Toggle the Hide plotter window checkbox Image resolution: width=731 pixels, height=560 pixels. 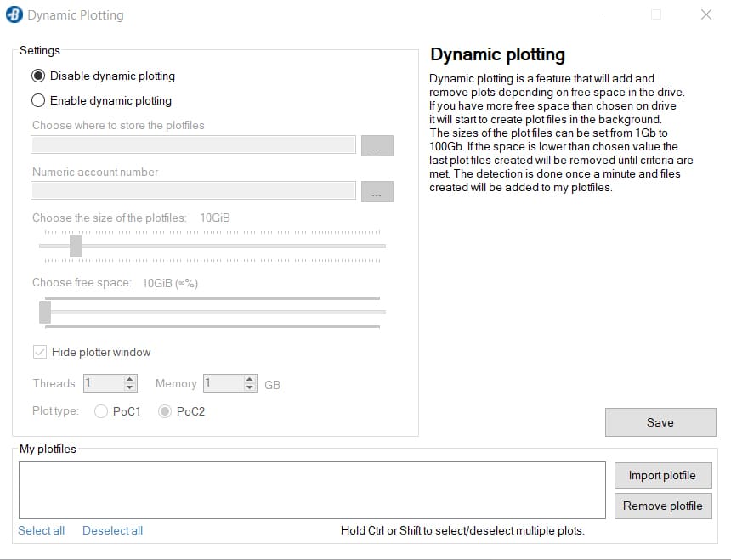(40, 352)
